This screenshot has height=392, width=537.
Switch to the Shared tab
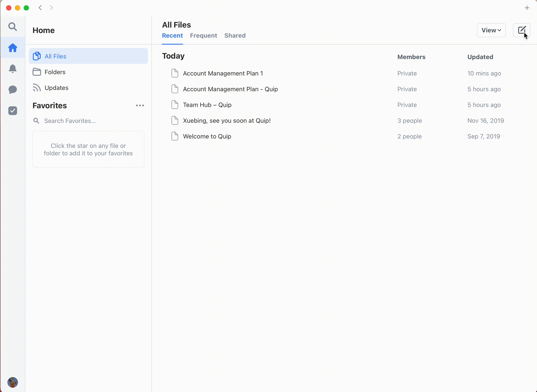235,36
